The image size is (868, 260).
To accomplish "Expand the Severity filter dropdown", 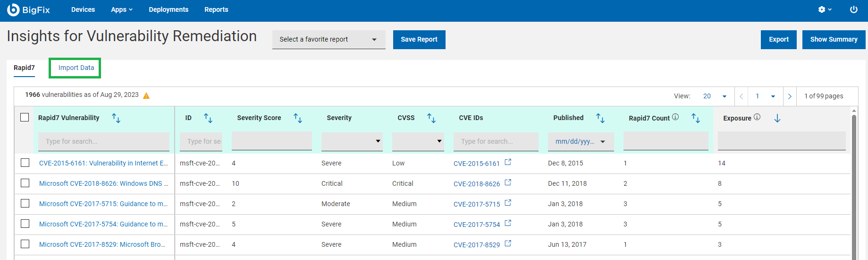I will pos(352,141).
